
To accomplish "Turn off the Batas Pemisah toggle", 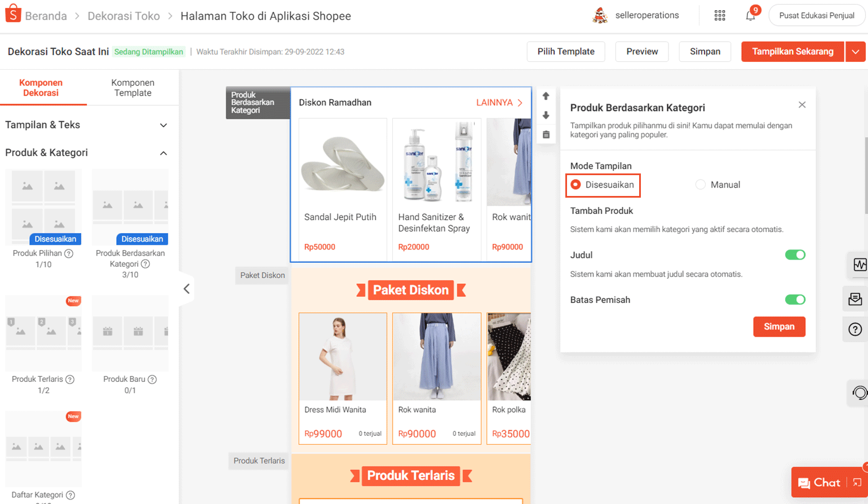I will click(x=795, y=300).
